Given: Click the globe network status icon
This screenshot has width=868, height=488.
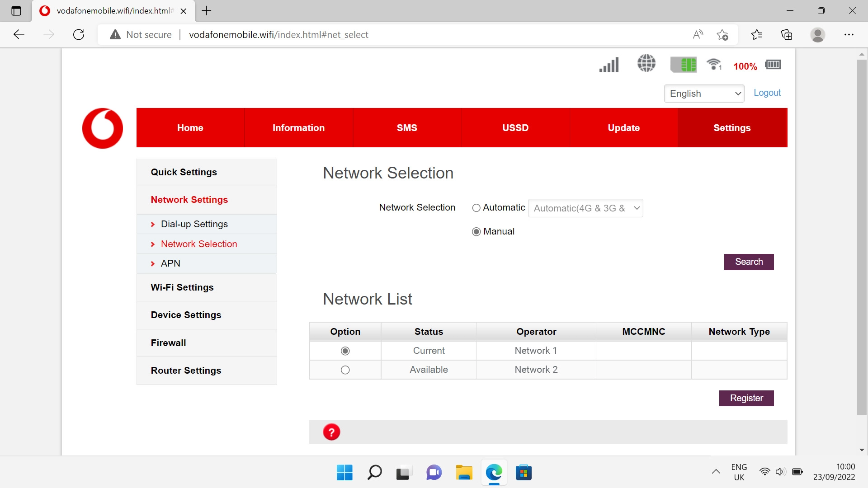Looking at the screenshot, I should click(x=646, y=64).
